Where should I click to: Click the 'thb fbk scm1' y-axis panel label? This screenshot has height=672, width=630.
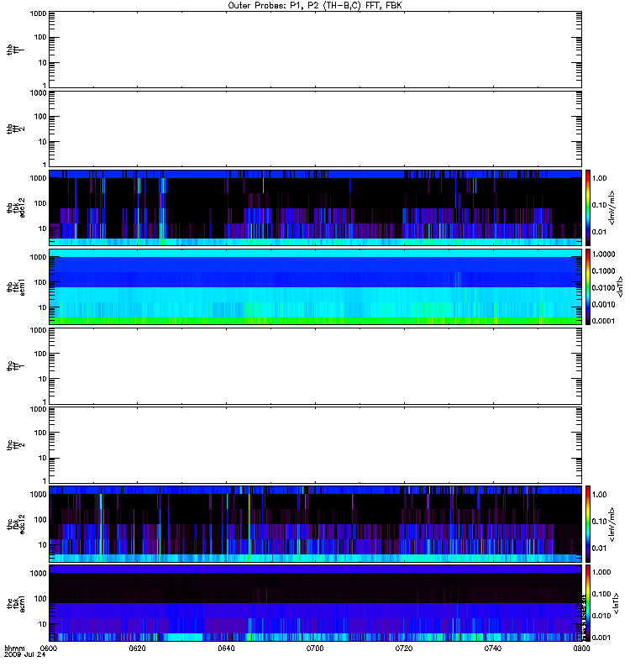click(15, 286)
